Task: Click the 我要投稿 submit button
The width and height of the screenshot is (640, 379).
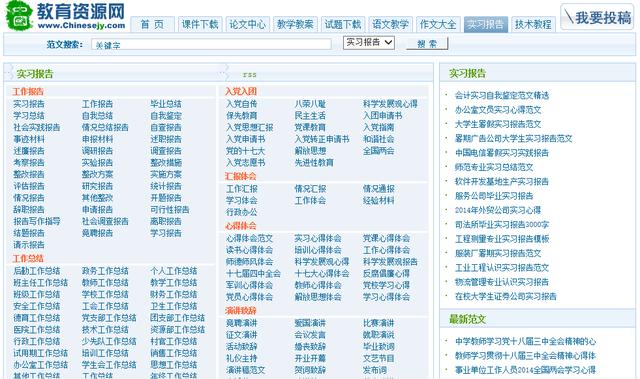Action: coord(597,17)
